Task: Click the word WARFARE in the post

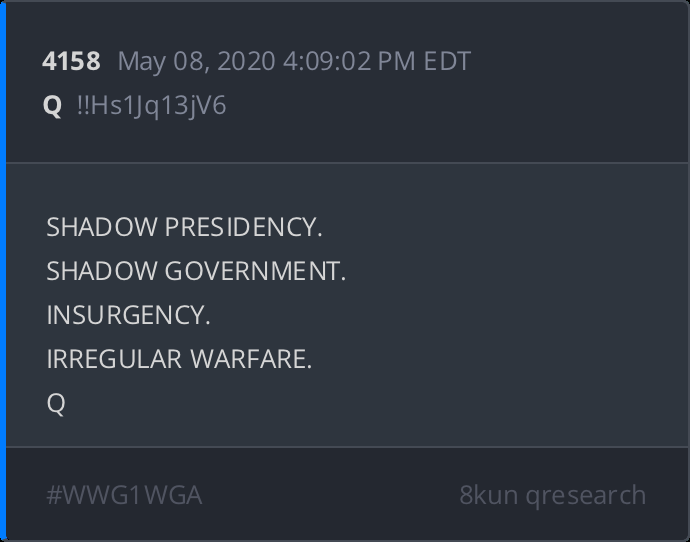Action: (251, 359)
